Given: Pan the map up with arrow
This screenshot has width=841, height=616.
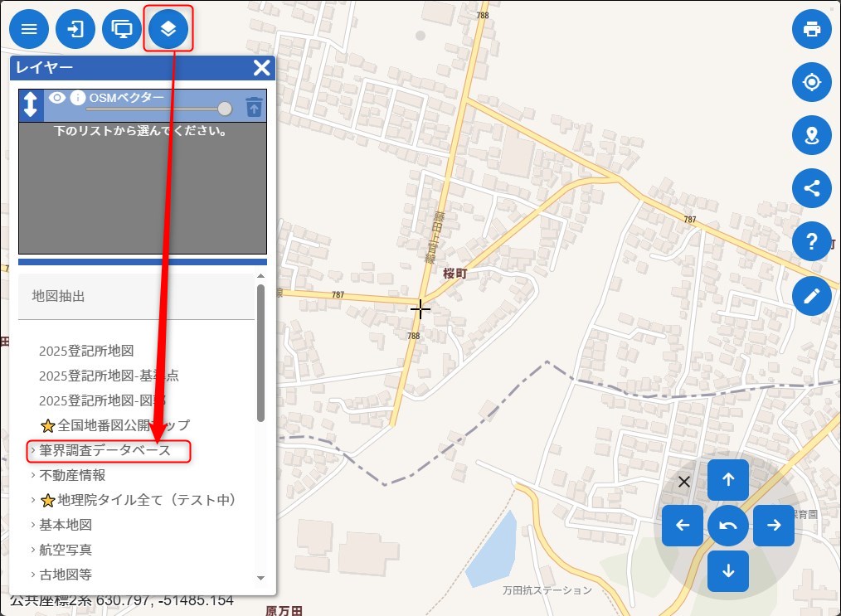Looking at the screenshot, I should (727, 479).
